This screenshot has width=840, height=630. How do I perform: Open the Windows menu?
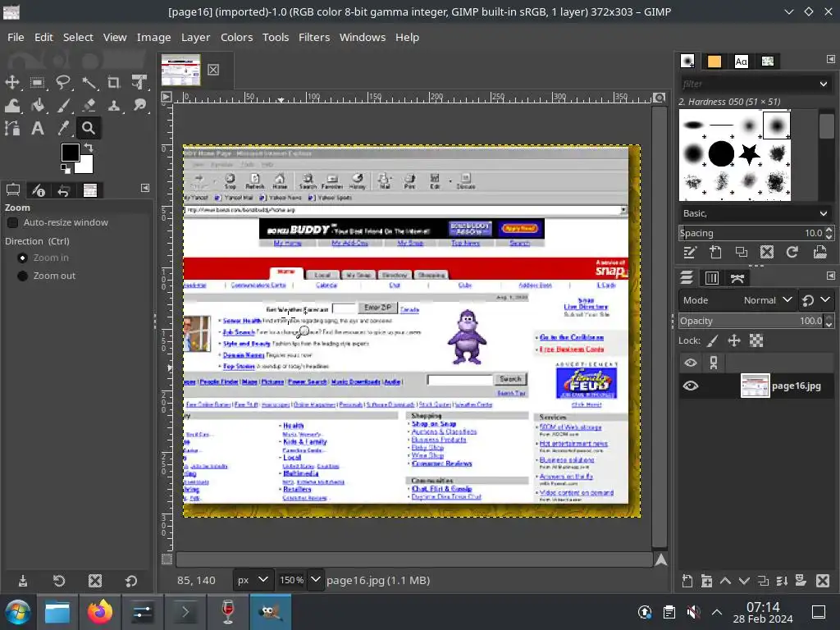pyautogui.click(x=362, y=37)
